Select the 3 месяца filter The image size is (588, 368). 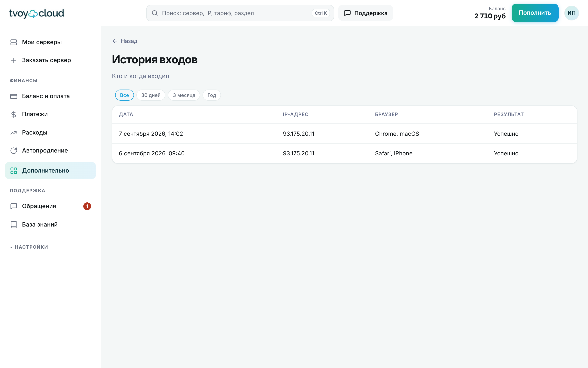pos(184,95)
